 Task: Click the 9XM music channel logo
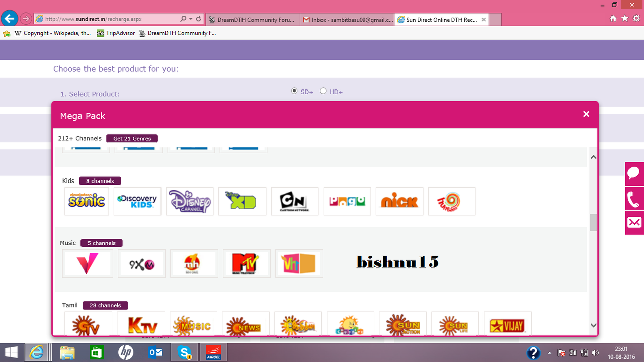(x=141, y=263)
